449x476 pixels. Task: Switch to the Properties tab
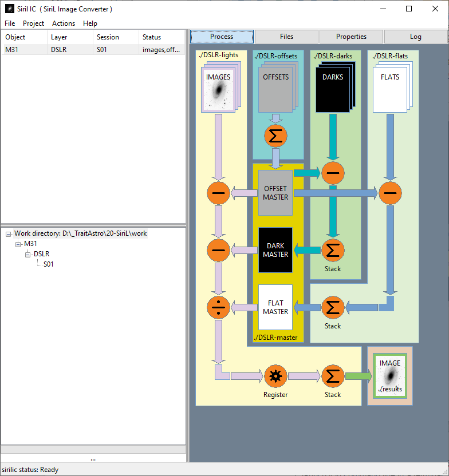[351, 37]
